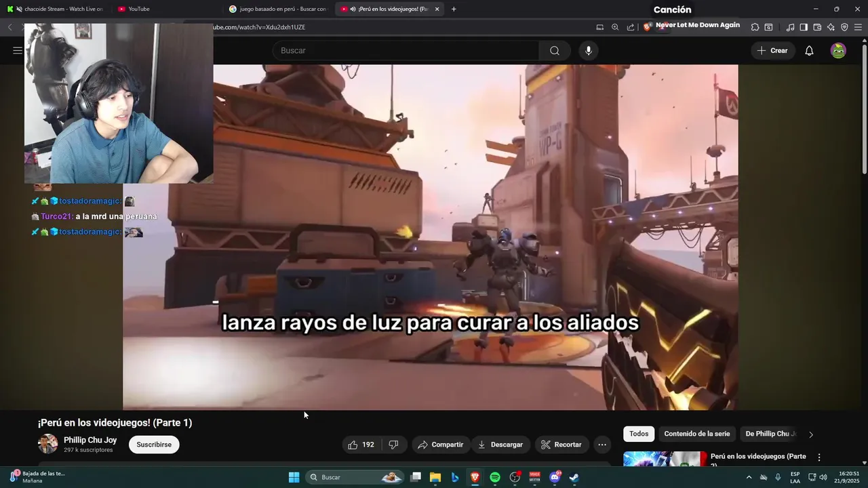Image resolution: width=868 pixels, height=488 pixels.
Task: Switch to the juego basado en perú tab
Action: (278, 9)
